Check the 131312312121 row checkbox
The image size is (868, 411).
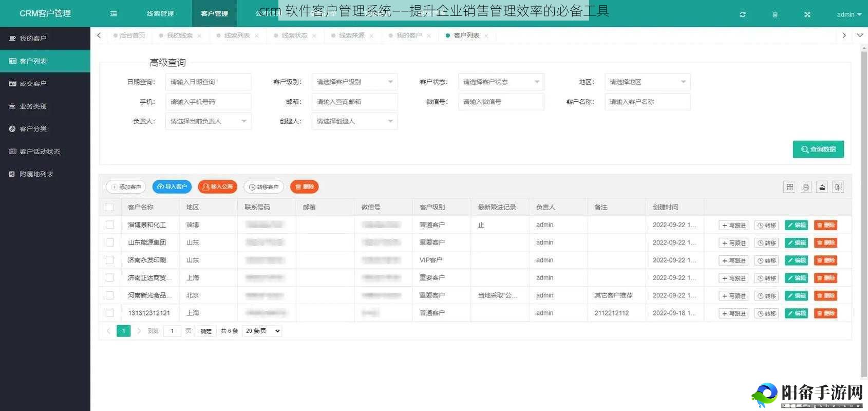[110, 313]
